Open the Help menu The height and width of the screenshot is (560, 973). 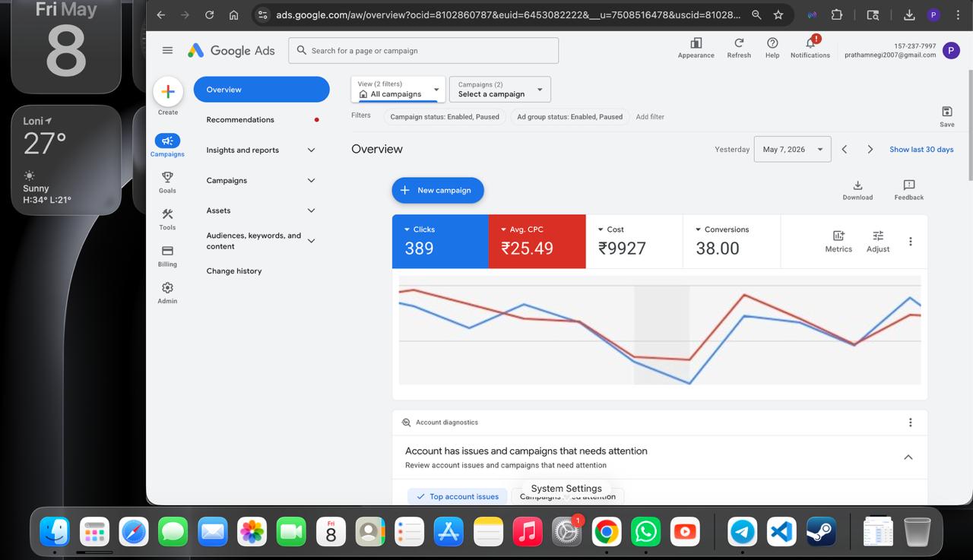point(772,48)
